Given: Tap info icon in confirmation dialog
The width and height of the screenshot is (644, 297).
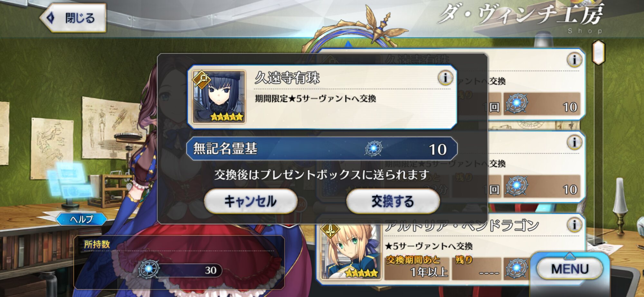Looking at the screenshot, I should click(x=445, y=78).
